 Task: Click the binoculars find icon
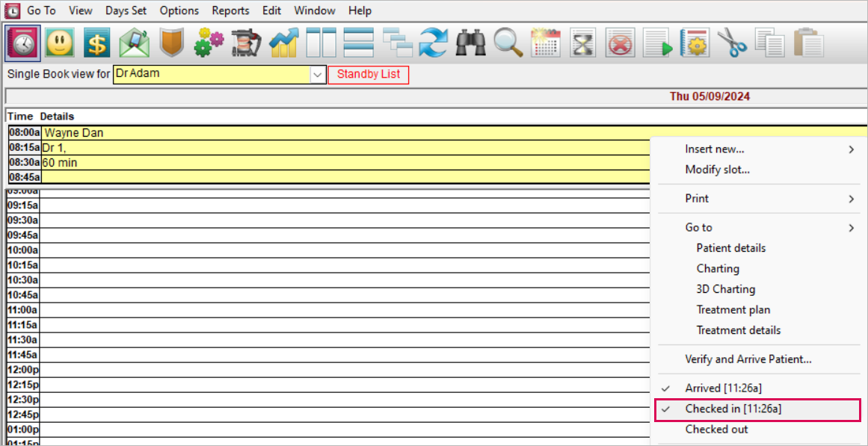tap(471, 43)
